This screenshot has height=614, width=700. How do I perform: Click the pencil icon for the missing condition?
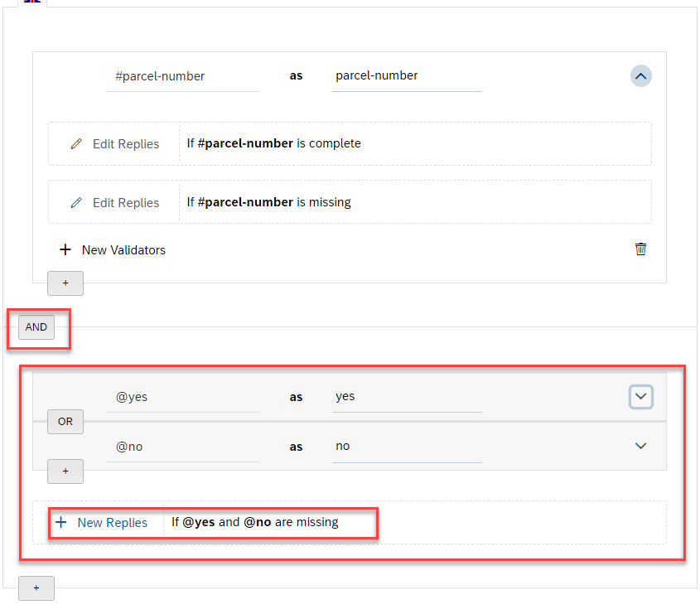(76, 203)
